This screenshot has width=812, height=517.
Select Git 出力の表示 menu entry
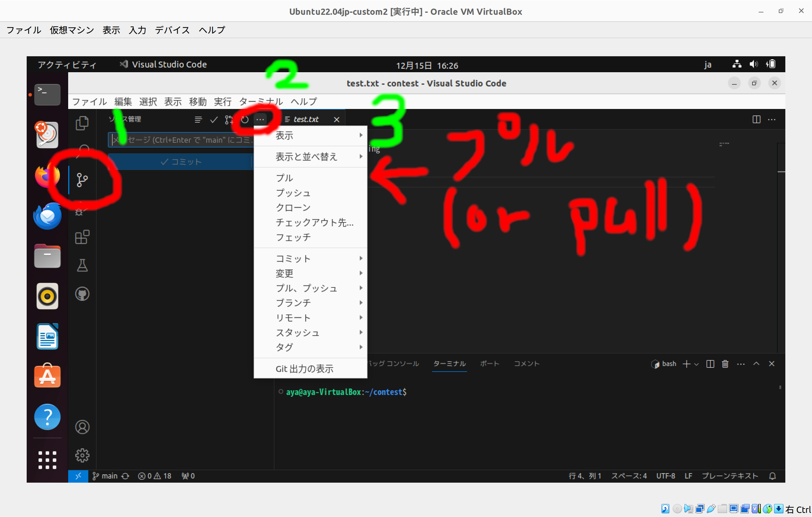pyautogui.click(x=310, y=369)
